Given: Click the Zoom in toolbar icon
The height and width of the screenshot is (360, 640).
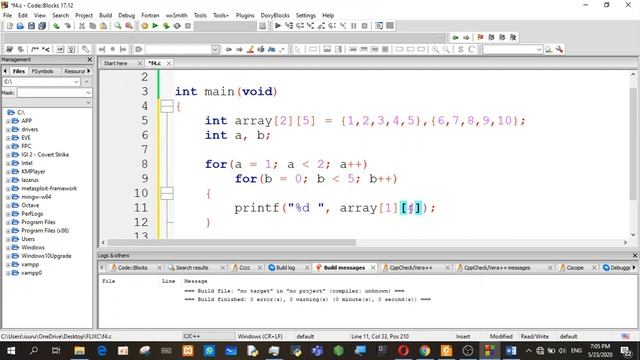Looking at the screenshot, I should [436, 49].
